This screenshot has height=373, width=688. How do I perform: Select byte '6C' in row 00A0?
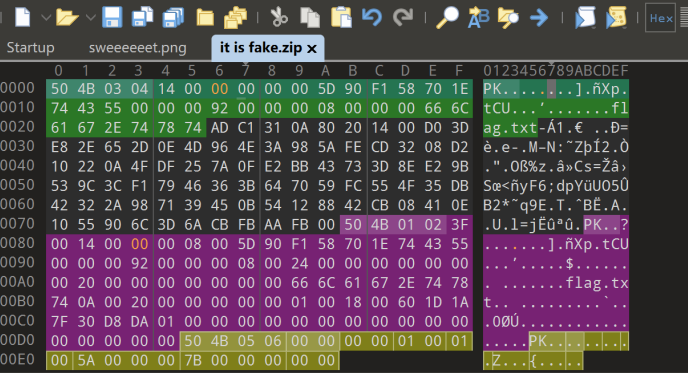coord(326,283)
